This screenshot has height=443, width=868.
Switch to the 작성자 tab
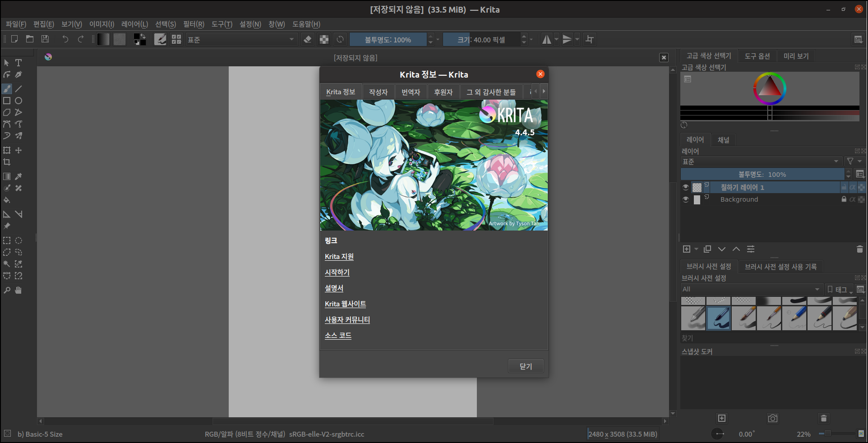(378, 92)
